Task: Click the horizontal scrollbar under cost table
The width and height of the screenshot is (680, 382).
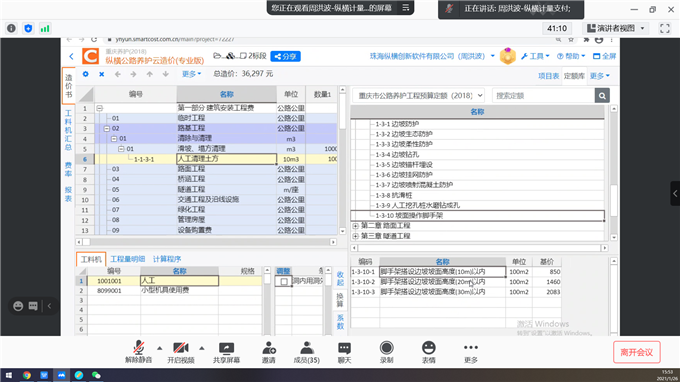Action: [x=206, y=242]
